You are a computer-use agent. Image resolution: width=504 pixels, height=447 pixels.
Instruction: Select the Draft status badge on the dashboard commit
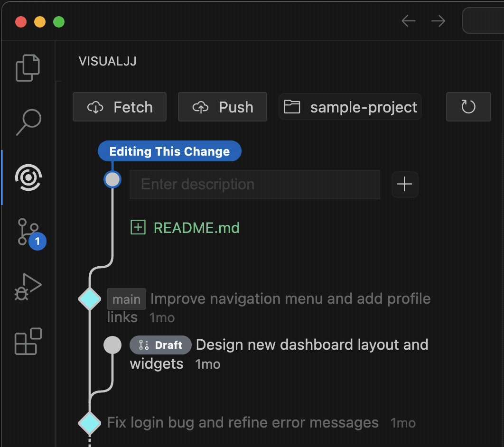(160, 345)
